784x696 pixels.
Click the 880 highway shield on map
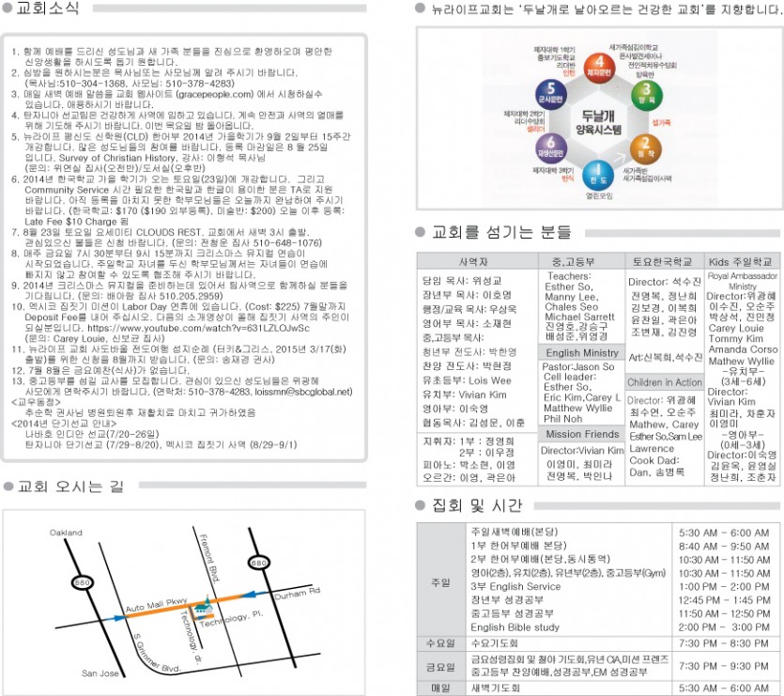(82, 582)
